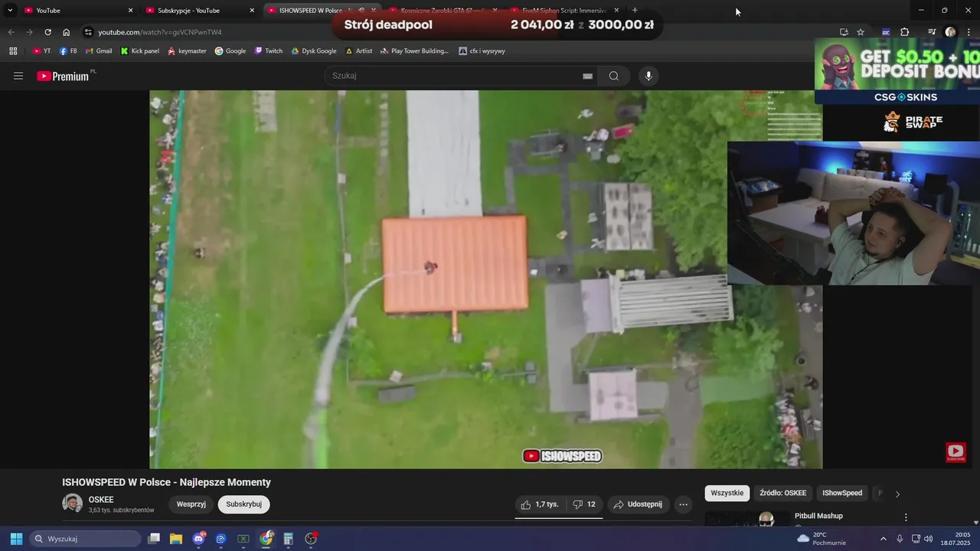This screenshot has width=980, height=551.
Task: Select the Źródło: OSKEE filter chip
Action: (782, 494)
